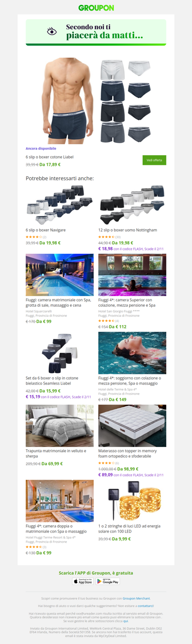Viewport: 192px width, 644px height.
Task: Open the Hotel Fiuggi Terme Resort photo
Action: click(60, 501)
